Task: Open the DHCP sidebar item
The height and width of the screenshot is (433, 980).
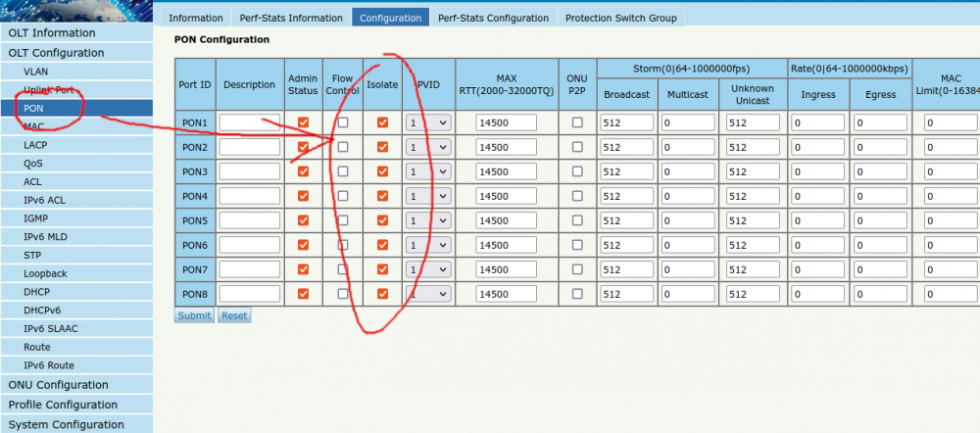Action: (37, 292)
